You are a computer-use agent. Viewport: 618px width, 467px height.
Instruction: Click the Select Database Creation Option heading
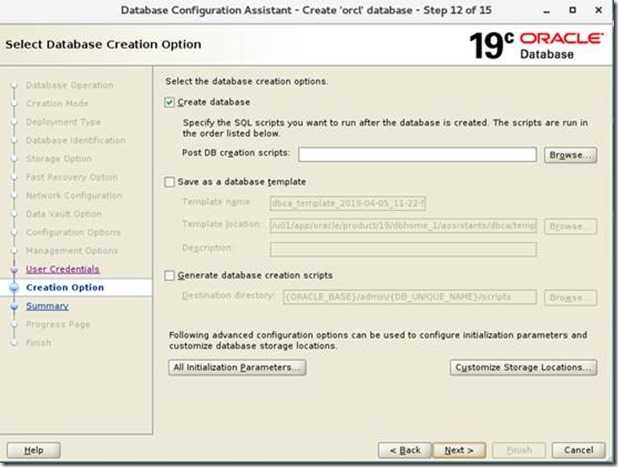pyautogui.click(x=103, y=44)
